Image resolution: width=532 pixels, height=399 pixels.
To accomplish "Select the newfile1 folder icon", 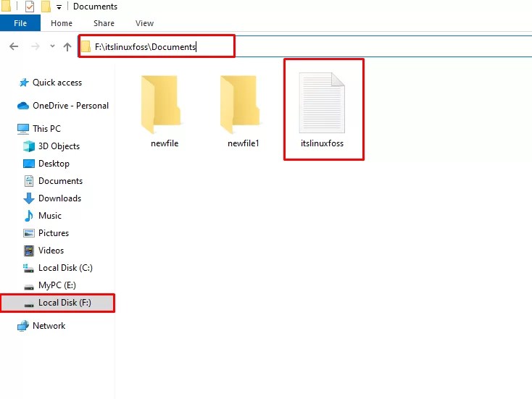I will pos(240,104).
